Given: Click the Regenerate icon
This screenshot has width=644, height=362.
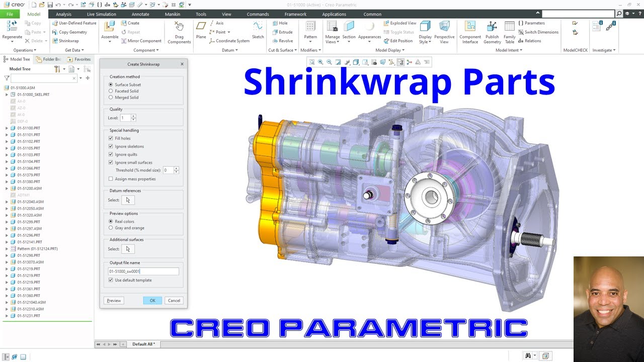Looking at the screenshot, I should click(12, 27).
